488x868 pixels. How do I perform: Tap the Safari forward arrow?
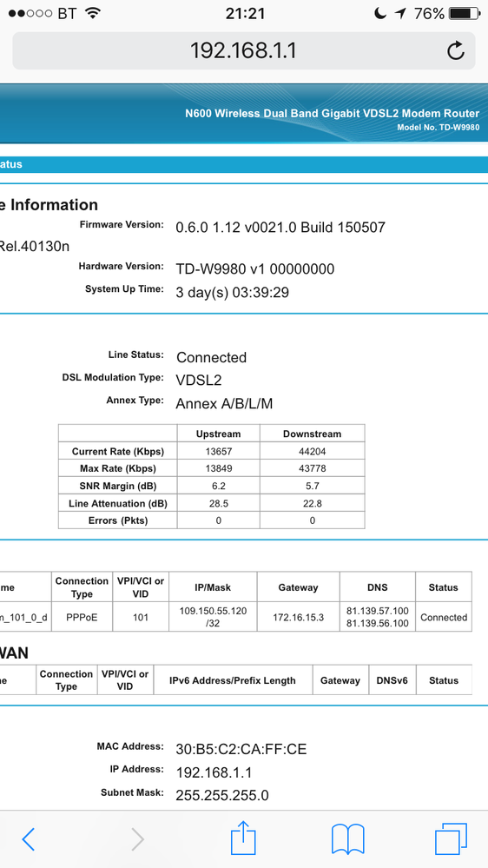[137, 839]
